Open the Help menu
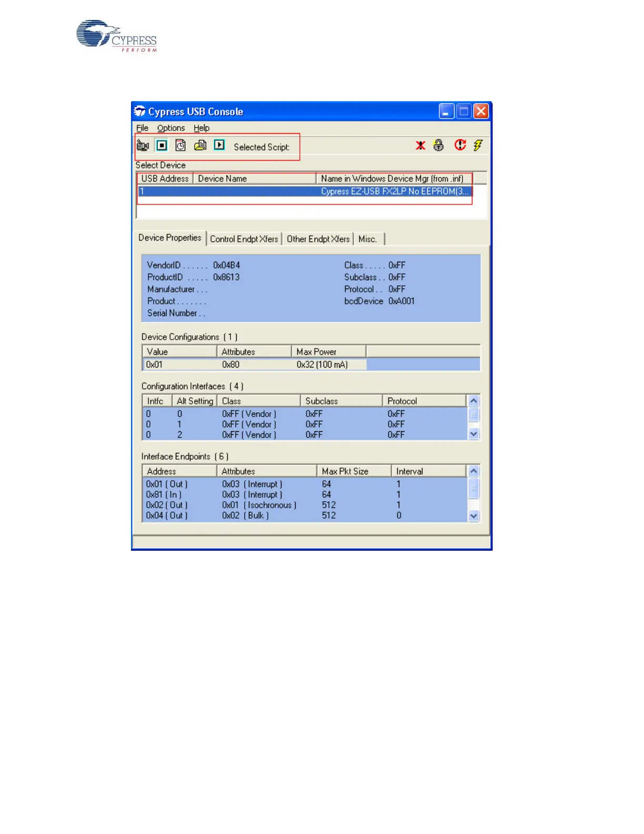This screenshot has height=834, width=644. (201, 128)
